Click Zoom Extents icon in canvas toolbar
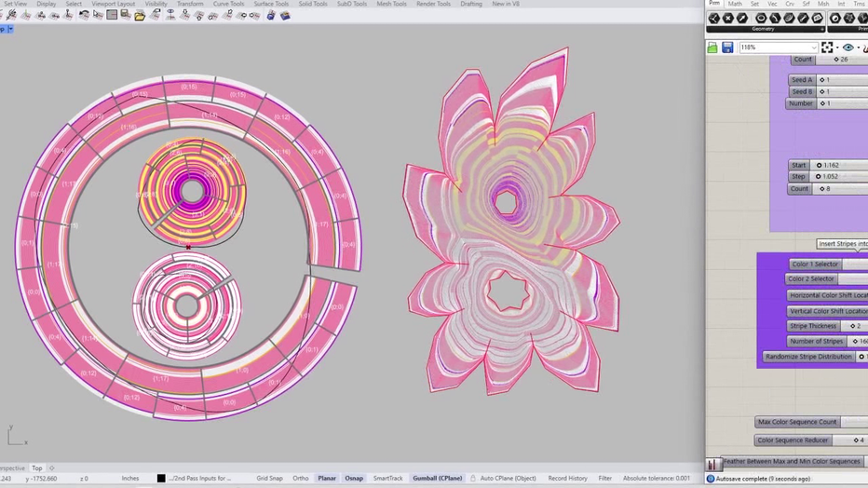The height and width of the screenshot is (488, 868). point(827,47)
